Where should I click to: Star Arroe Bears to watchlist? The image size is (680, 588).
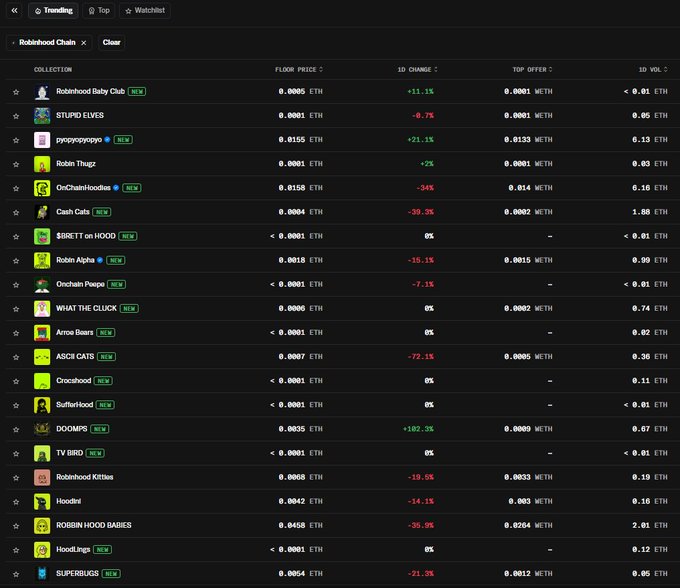pos(16,333)
